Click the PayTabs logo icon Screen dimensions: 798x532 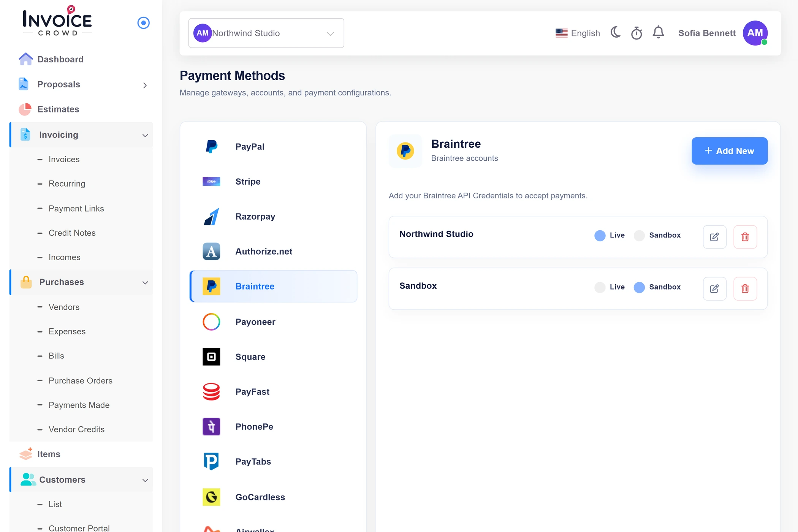pyautogui.click(x=211, y=462)
